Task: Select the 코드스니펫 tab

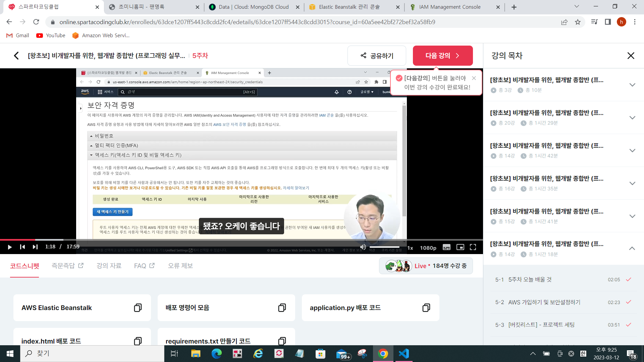Action: tap(24, 266)
